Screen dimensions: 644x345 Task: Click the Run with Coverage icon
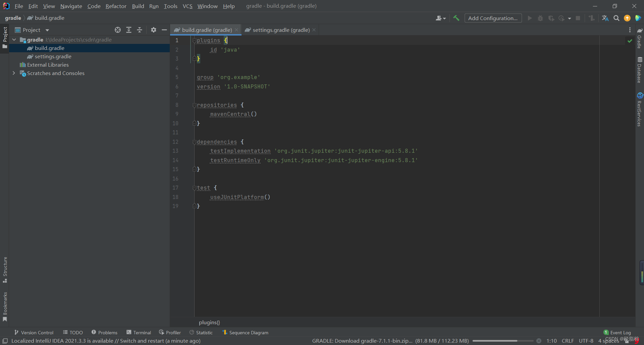(x=551, y=18)
